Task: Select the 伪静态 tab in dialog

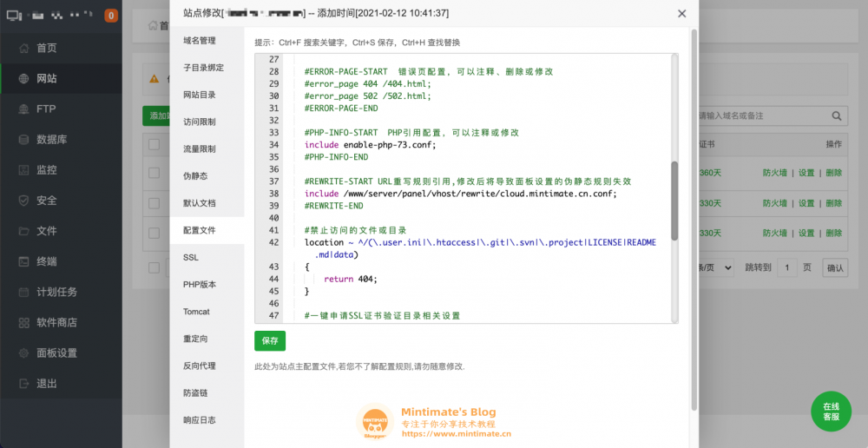Action: [x=195, y=176]
